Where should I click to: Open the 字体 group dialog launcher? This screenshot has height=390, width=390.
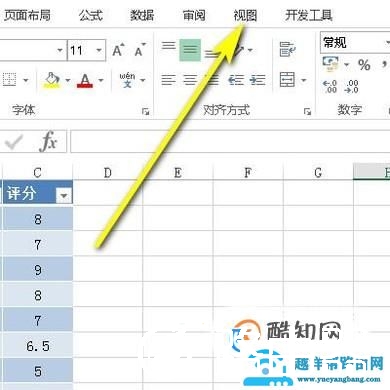click(145, 111)
